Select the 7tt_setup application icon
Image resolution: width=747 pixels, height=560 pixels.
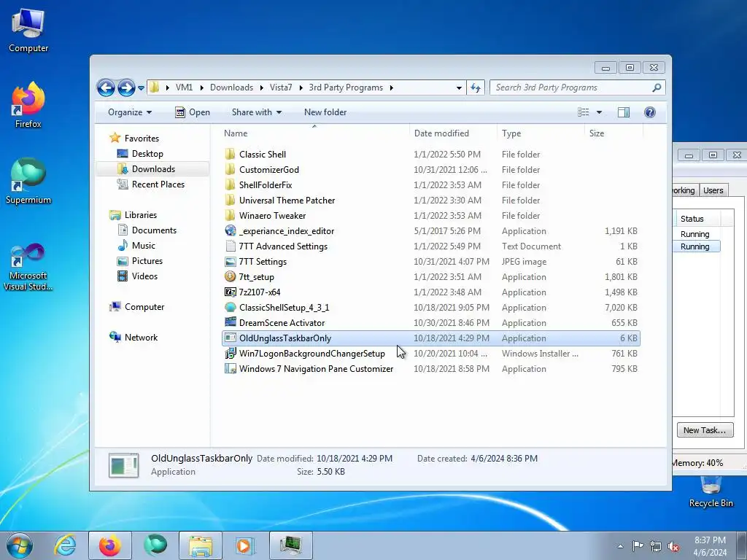coord(230,276)
